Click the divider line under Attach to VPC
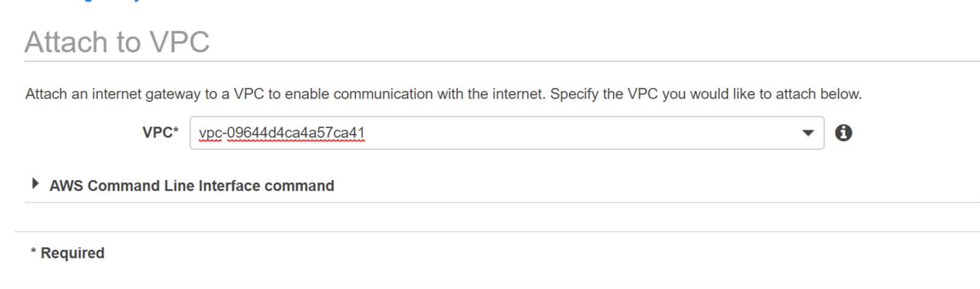980x289 pixels. tap(502, 61)
